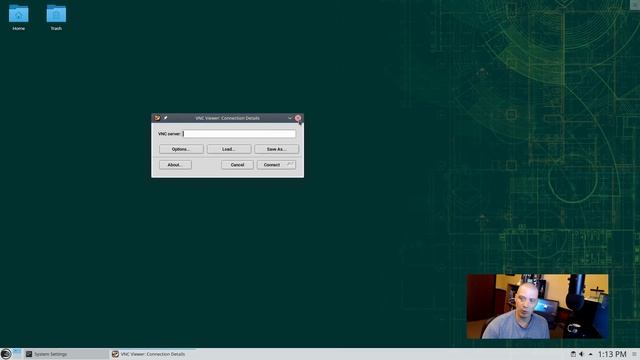Viewport: 640px width, 360px height.
Task: Open the virtual desktop pager
Action: click(x=17, y=353)
